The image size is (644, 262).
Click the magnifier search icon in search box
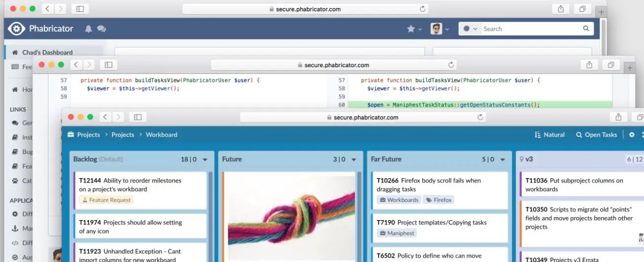coord(586,29)
